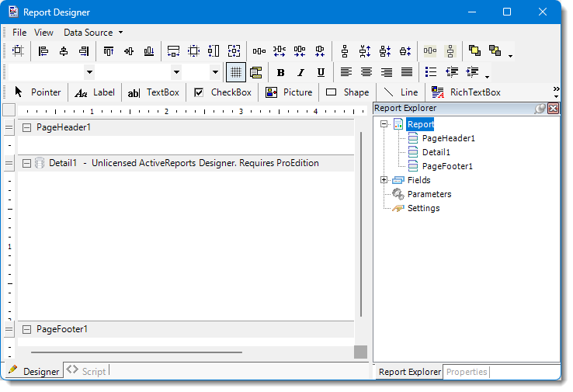Click Remove Horizontal Spacing icon
Image resolution: width=573 pixels, height=392 pixels.
tap(320, 51)
